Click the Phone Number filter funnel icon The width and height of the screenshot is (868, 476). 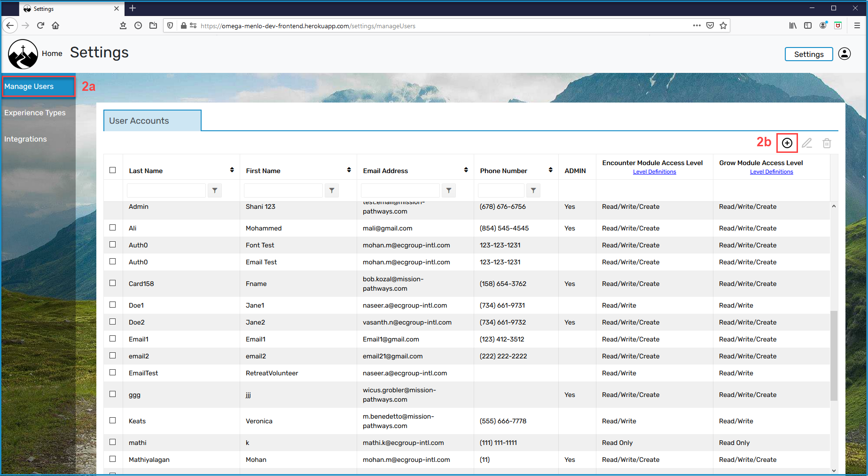[x=533, y=190]
